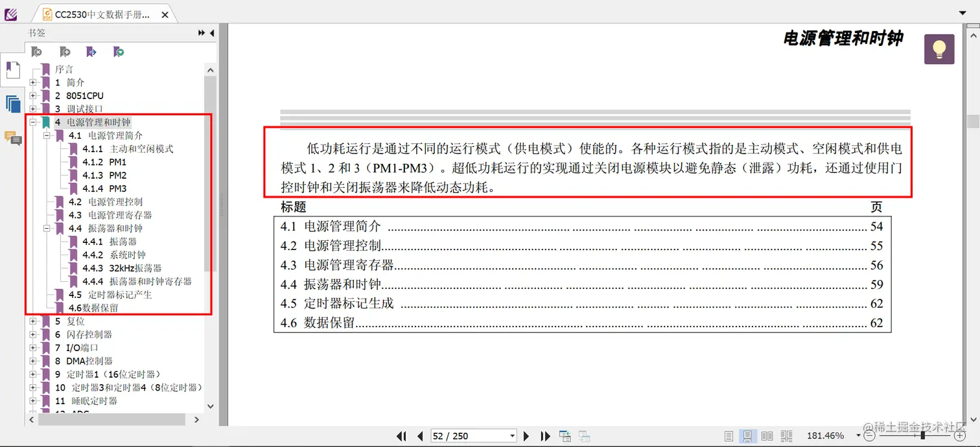The width and height of the screenshot is (980, 447).
Task: Follow the 4.4 振荡器和时钟 contents entry
Action: [x=581, y=284]
